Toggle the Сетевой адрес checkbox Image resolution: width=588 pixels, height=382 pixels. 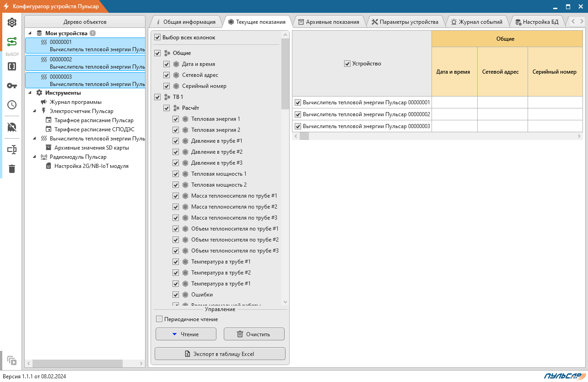167,75
